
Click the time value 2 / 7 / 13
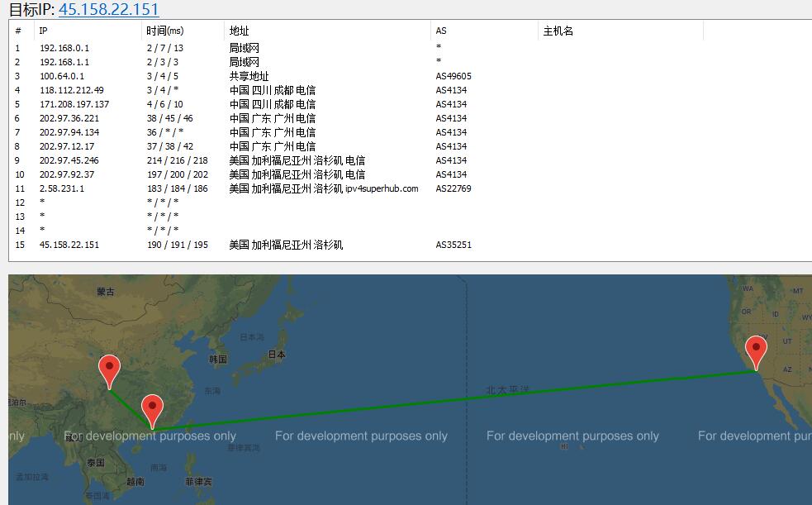tap(164, 48)
